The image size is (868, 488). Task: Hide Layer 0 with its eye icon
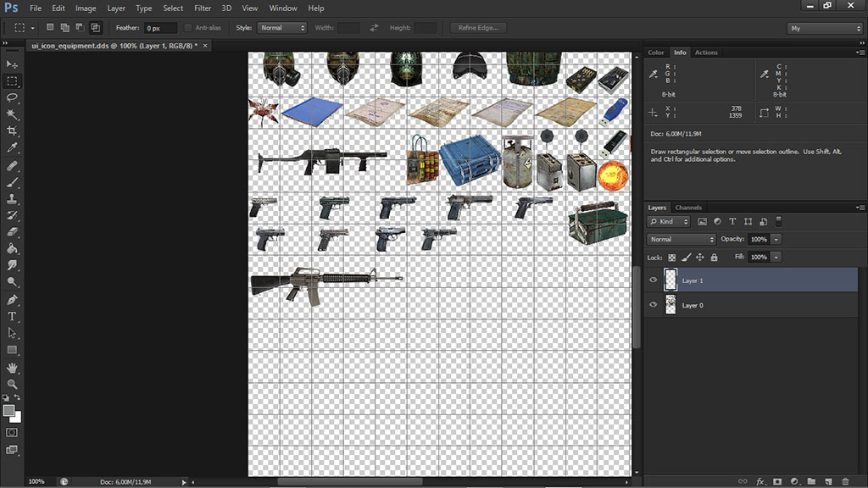tap(654, 305)
